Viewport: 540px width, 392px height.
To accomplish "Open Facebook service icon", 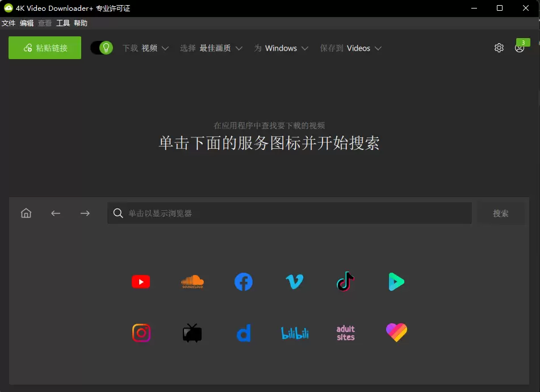I will [x=244, y=282].
